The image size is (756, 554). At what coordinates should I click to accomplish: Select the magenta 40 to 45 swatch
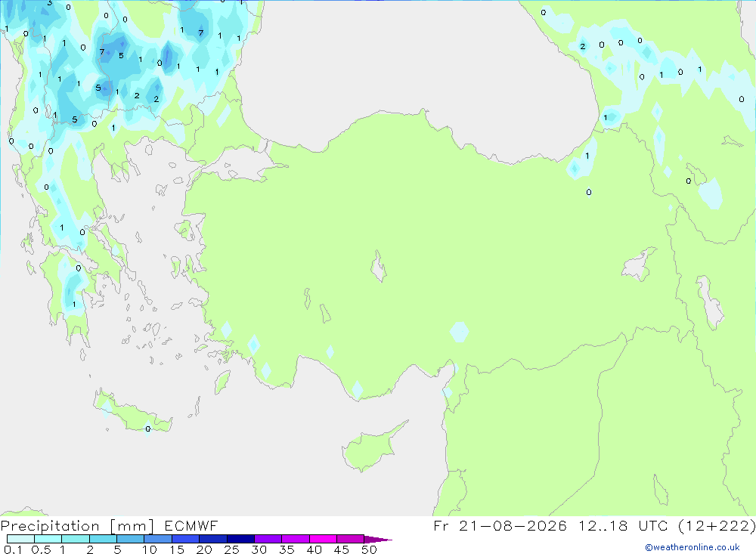pyautogui.click(x=323, y=539)
